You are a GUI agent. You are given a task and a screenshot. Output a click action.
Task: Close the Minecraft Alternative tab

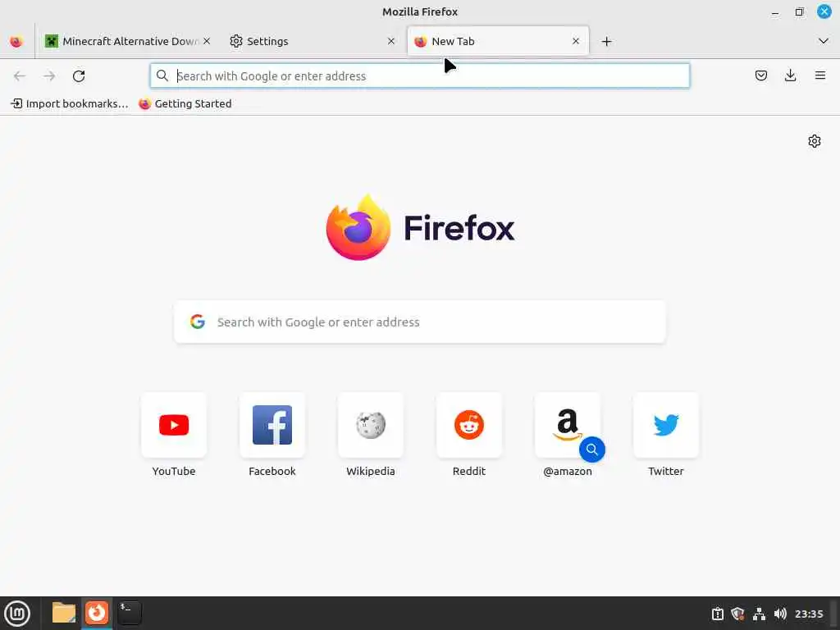(207, 41)
